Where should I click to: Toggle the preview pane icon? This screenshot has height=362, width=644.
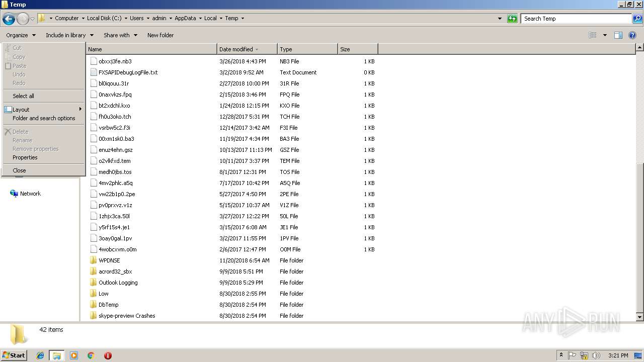pos(618,35)
